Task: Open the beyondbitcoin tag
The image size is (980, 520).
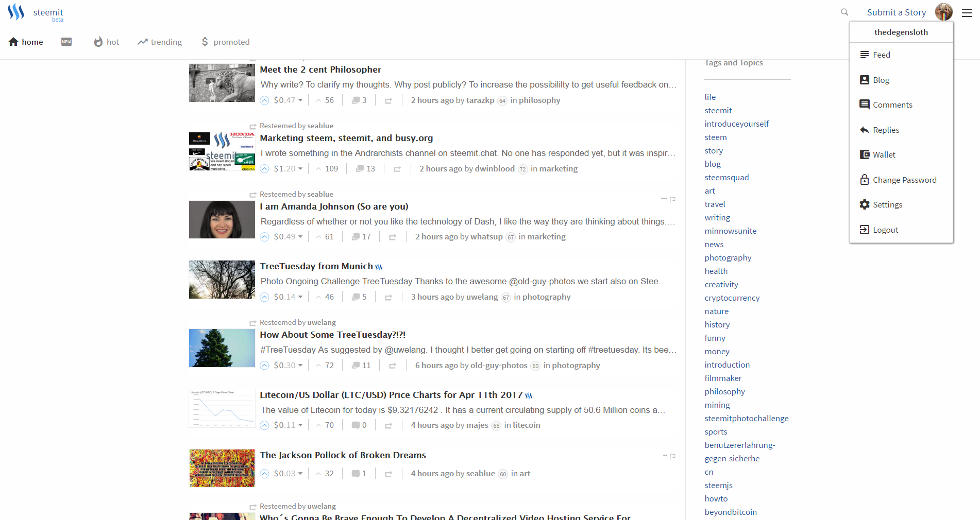Action: (x=731, y=512)
